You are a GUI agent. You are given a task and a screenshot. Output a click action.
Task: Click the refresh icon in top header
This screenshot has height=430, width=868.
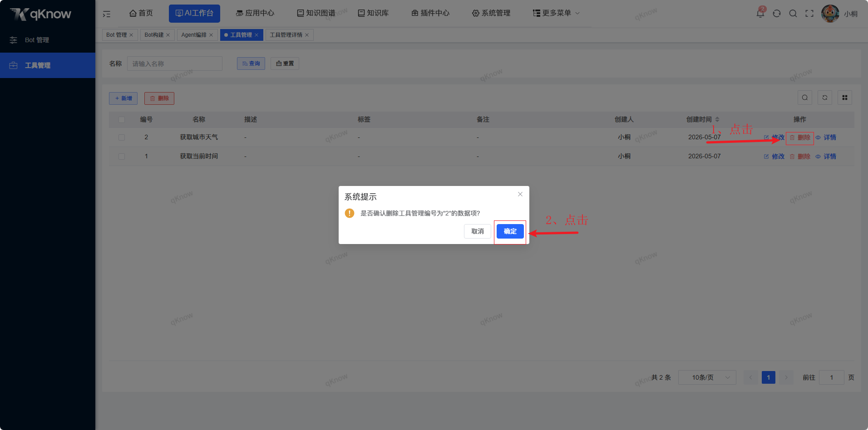777,13
